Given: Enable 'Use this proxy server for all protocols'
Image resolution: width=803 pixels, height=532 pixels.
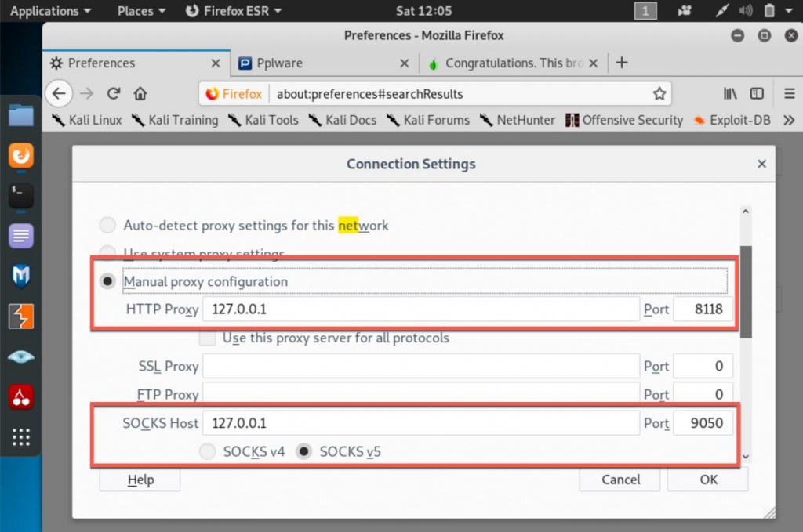Looking at the screenshot, I should [207, 338].
